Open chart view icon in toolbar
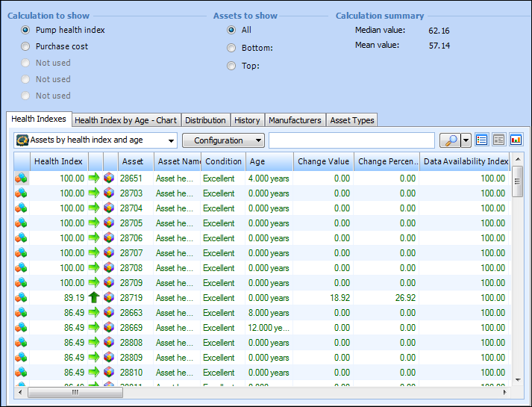 click(516, 140)
